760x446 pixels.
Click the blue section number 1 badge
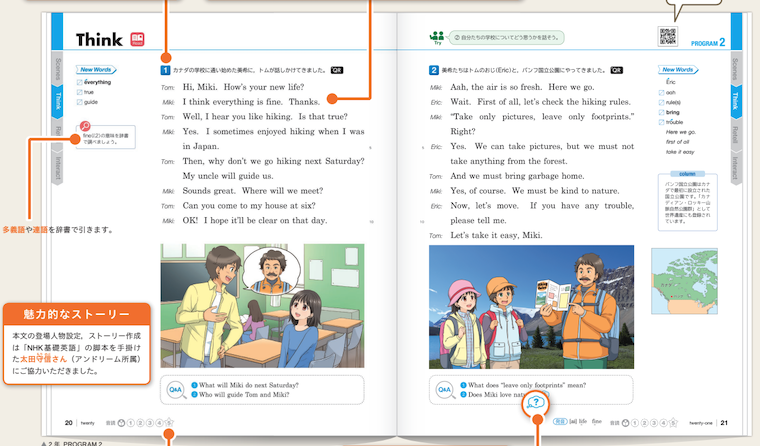point(165,70)
